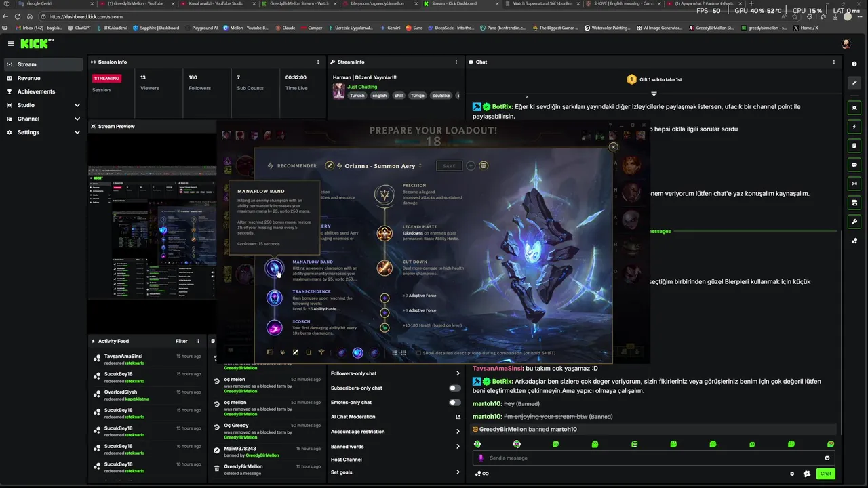The width and height of the screenshot is (868, 488).
Task: Click the wrench tool icon in right sidebar
Action: point(854,222)
